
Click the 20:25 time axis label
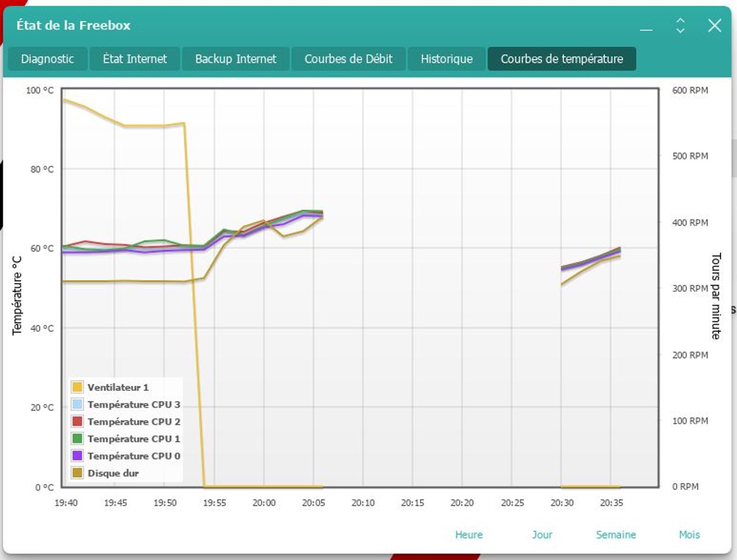pyautogui.click(x=512, y=503)
